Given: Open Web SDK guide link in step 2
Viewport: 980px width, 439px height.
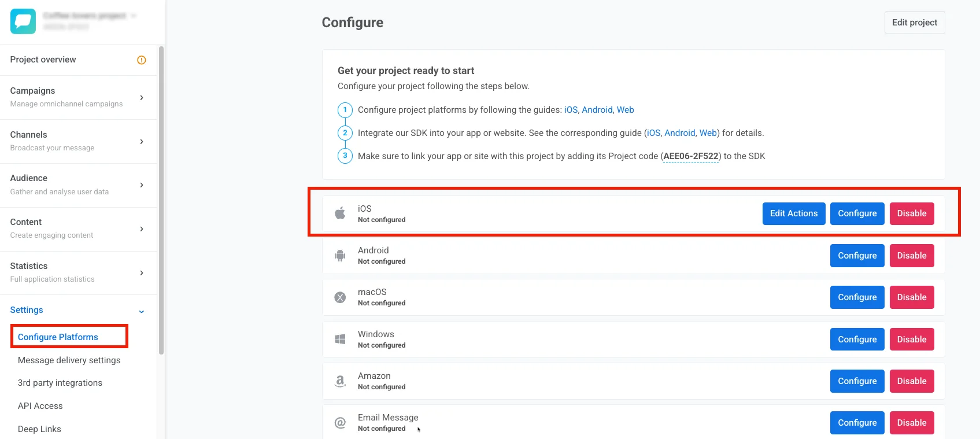Looking at the screenshot, I should tap(708, 133).
